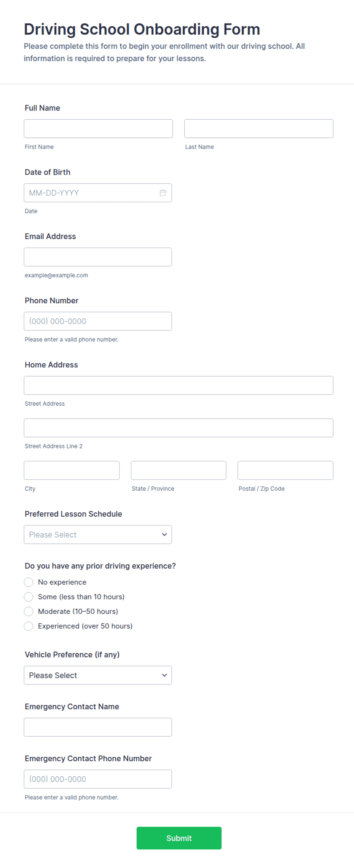354x868 pixels.
Task: Select the No experience radio option
Action: pyautogui.click(x=29, y=582)
